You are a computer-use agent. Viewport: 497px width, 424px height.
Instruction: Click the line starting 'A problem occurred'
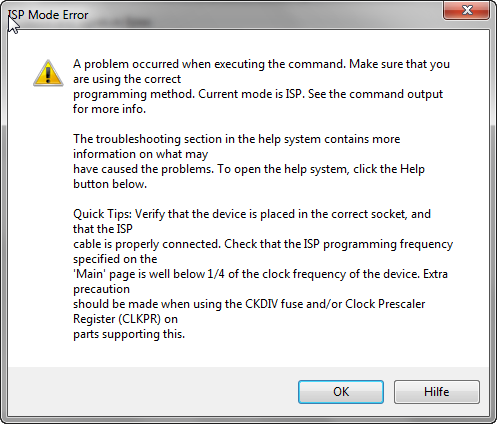pyautogui.click(x=261, y=64)
